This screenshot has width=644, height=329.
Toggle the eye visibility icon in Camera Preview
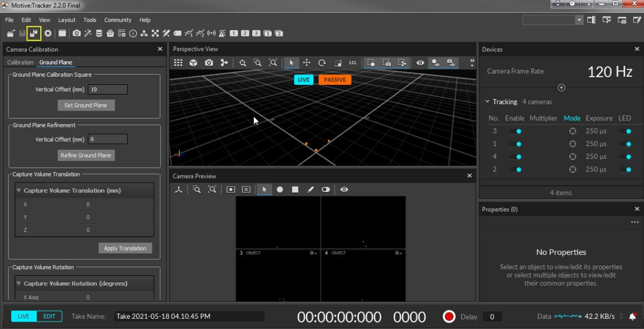(344, 189)
